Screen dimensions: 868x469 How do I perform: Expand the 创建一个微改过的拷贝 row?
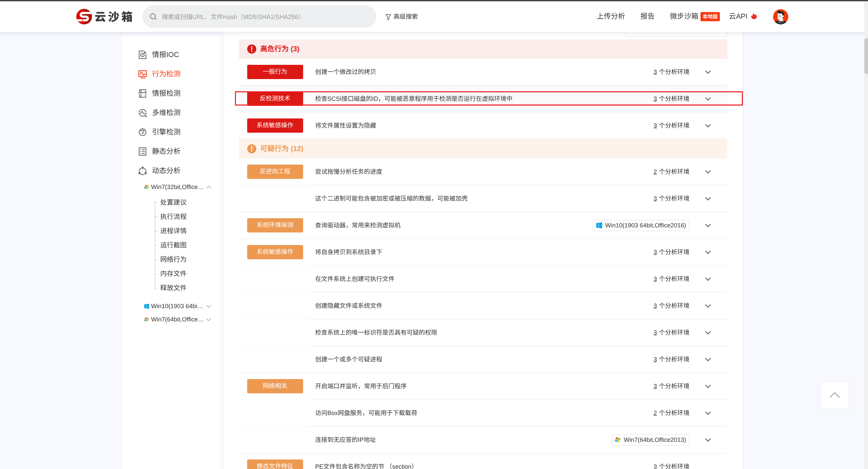tap(708, 72)
